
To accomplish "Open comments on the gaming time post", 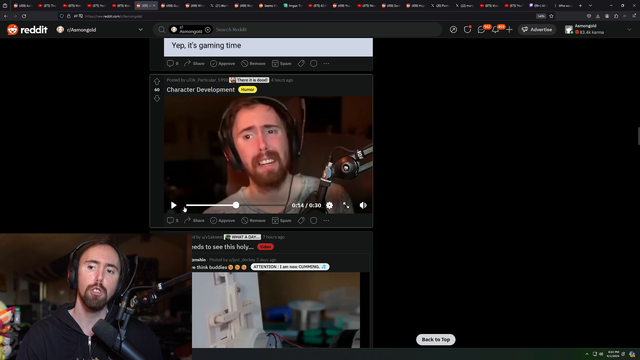I will coord(173,63).
